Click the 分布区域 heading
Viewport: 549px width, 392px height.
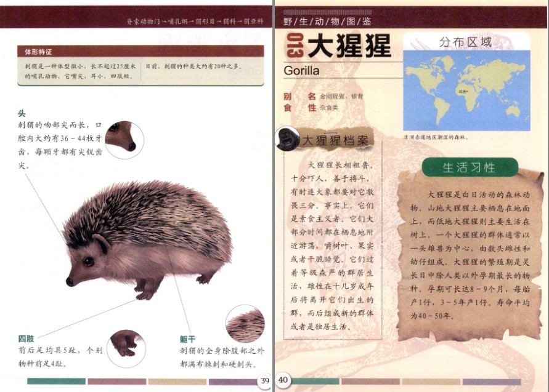pyautogui.click(x=466, y=42)
